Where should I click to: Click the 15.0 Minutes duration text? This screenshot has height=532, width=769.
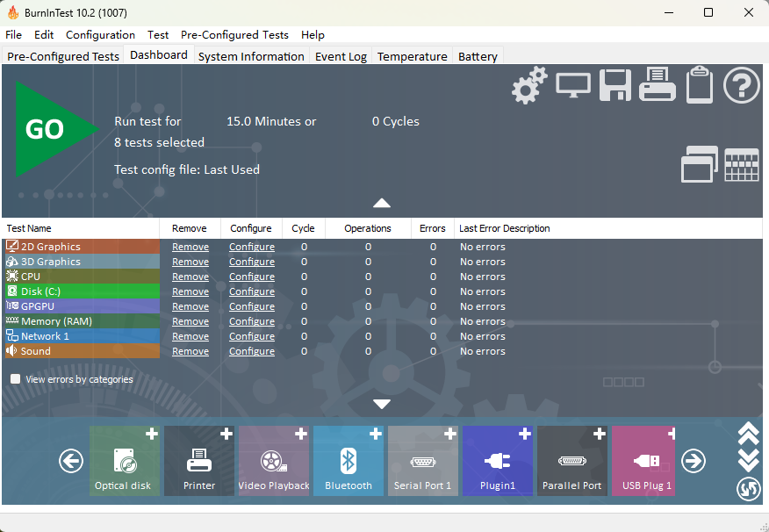(x=271, y=122)
